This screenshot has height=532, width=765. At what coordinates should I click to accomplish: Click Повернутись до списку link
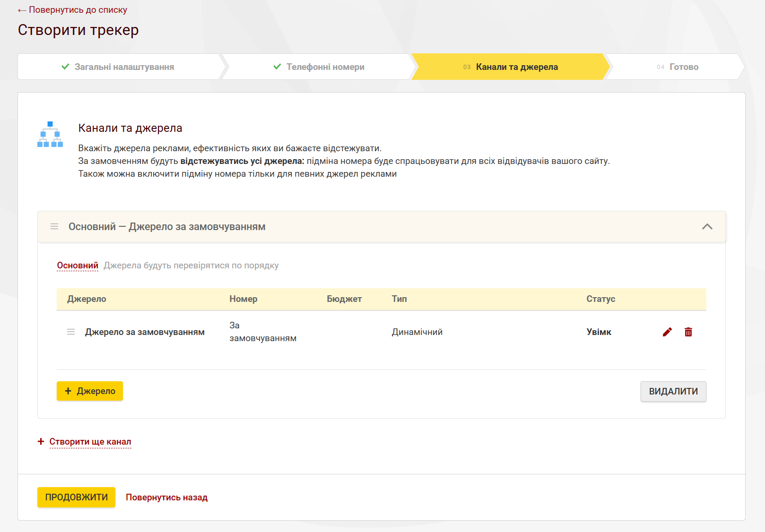coord(72,10)
